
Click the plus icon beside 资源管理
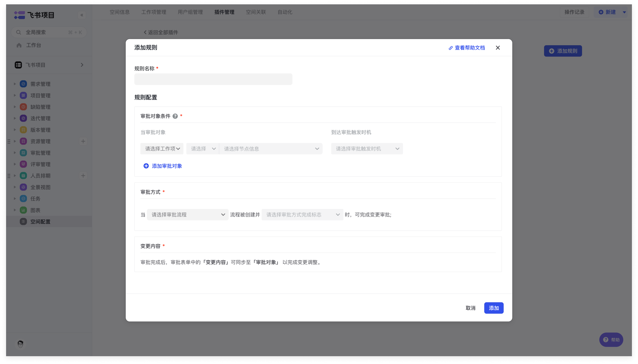click(83, 142)
